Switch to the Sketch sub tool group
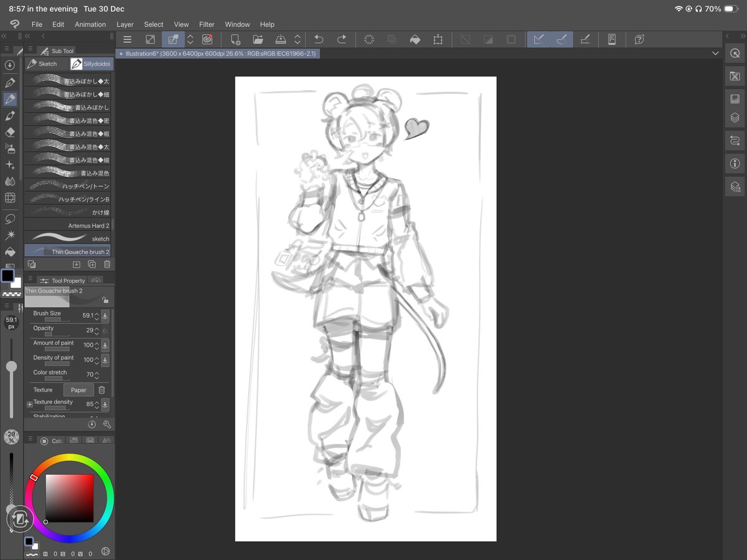This screenshot has height=560, width=747. pyautogui.click(x=47, y=63)
